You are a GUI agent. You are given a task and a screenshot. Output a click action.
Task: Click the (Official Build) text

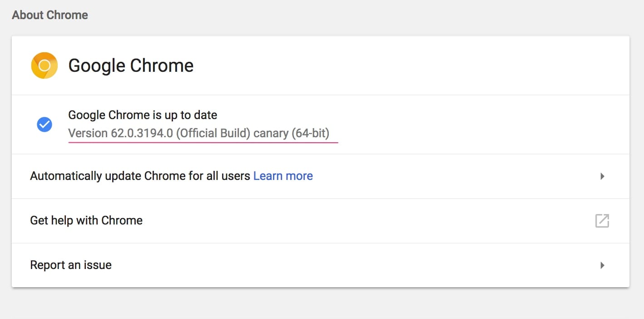click(x=213, y=134)
